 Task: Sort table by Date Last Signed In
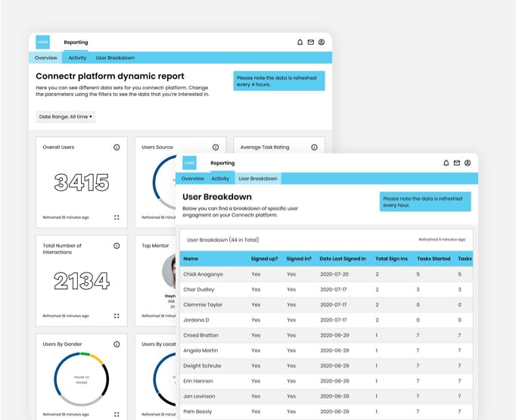(343, 259)
